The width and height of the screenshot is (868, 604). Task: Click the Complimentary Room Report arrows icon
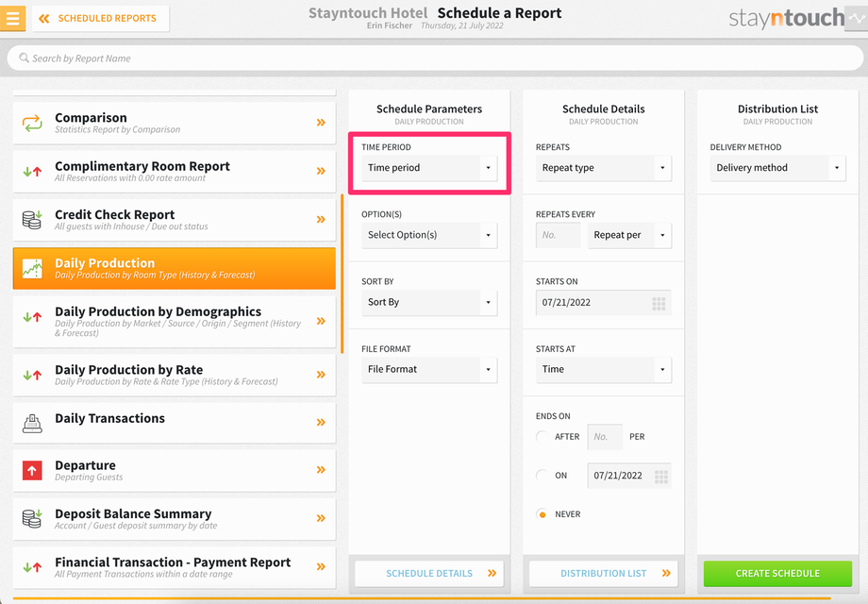pos(32,172)
